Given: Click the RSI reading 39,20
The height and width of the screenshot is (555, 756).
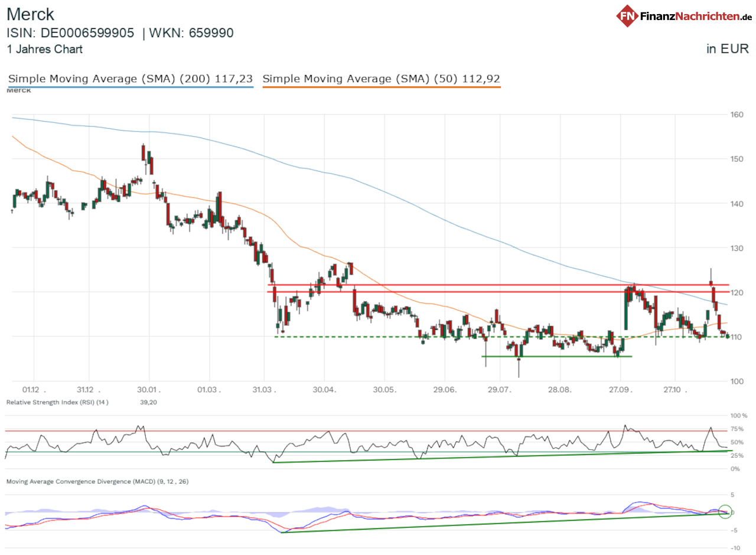Looking at the screenshot, I should (x=147, y=401).
